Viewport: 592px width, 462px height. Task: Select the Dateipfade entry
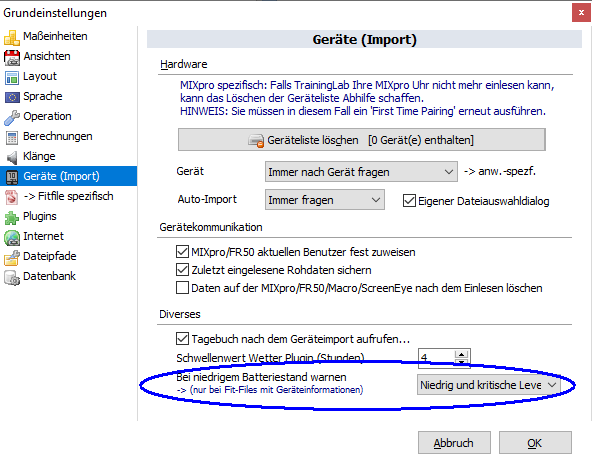(49, 256)
